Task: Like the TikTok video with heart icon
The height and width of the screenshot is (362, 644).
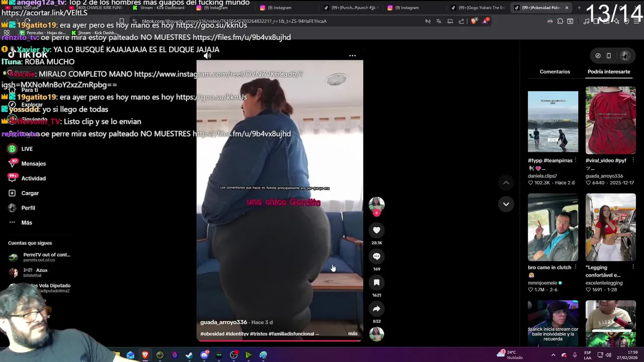Action: pos(376,230)
